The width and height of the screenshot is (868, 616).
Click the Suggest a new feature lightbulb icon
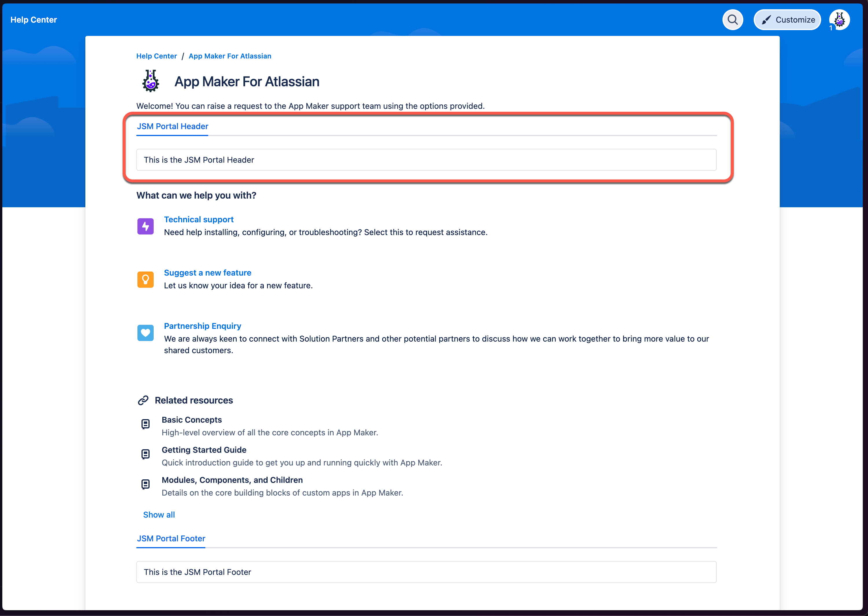coord(146,280)
